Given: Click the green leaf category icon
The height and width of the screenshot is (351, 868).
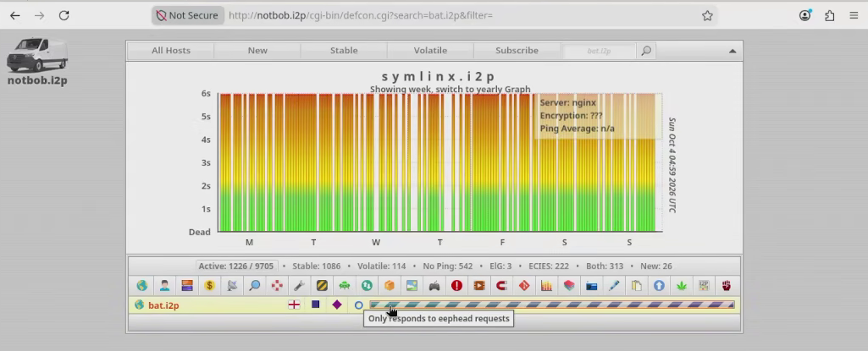Looking at the screenshot, I should point(682,286).
